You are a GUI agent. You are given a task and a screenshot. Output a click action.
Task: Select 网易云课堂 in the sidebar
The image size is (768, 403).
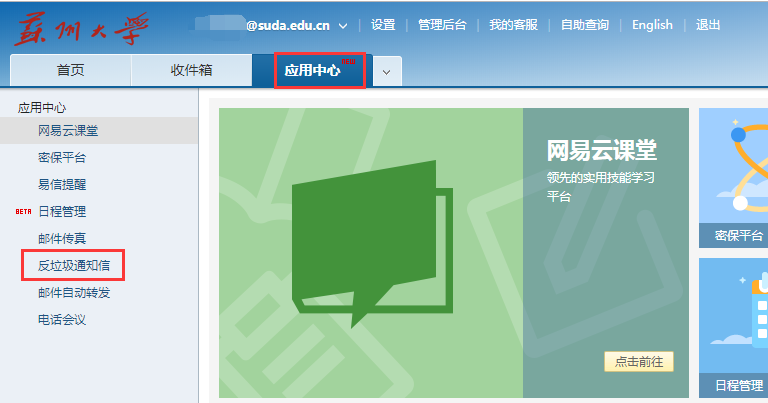(68, 131)
